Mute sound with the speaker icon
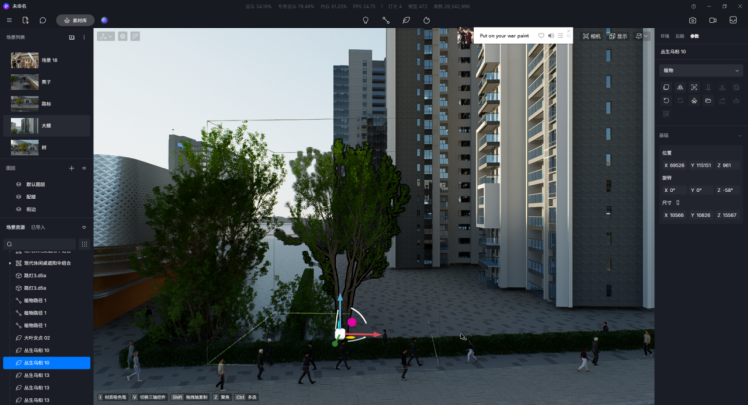The height and width of the screenshot is (406, 748). click(551, 35)
